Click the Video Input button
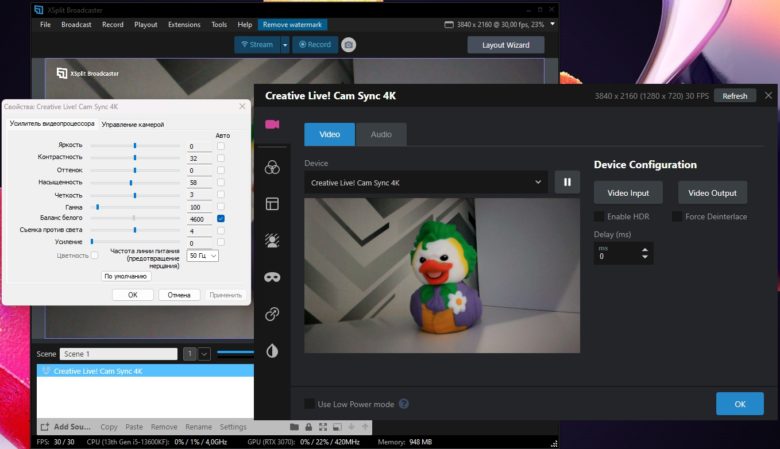The width and height of the screenshot is (780, 449). (628, 193)
